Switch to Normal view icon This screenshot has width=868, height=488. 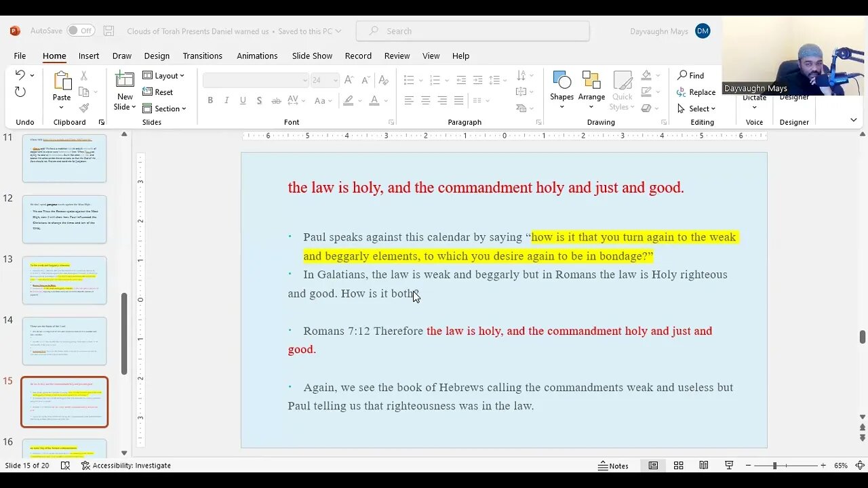653,466
